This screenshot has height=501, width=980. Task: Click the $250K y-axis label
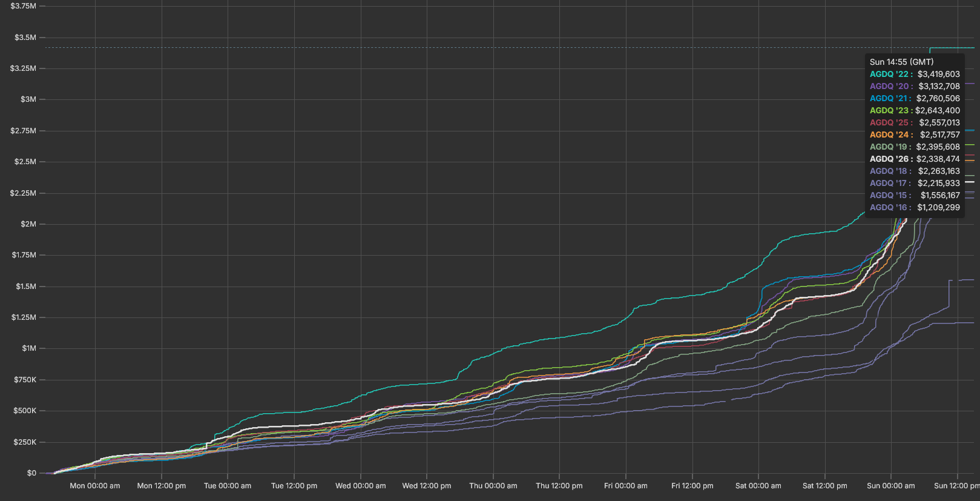(25, 442)
